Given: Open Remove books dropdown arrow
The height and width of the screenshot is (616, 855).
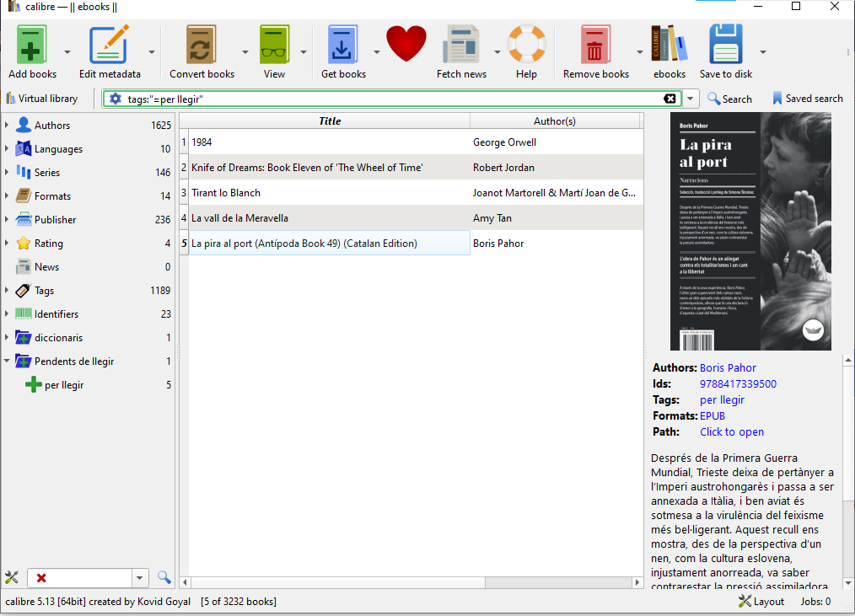Looking at the screenshot, I should [640, 51].
